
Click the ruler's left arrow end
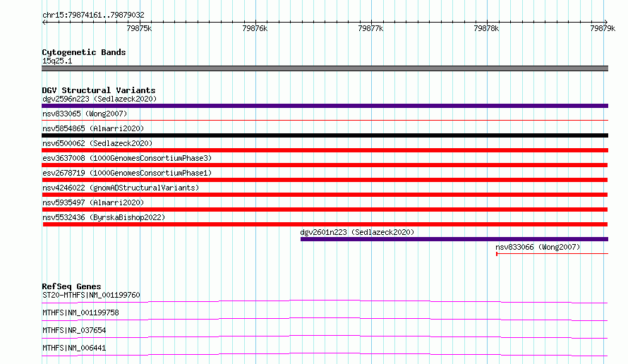(x=44, y=22)
